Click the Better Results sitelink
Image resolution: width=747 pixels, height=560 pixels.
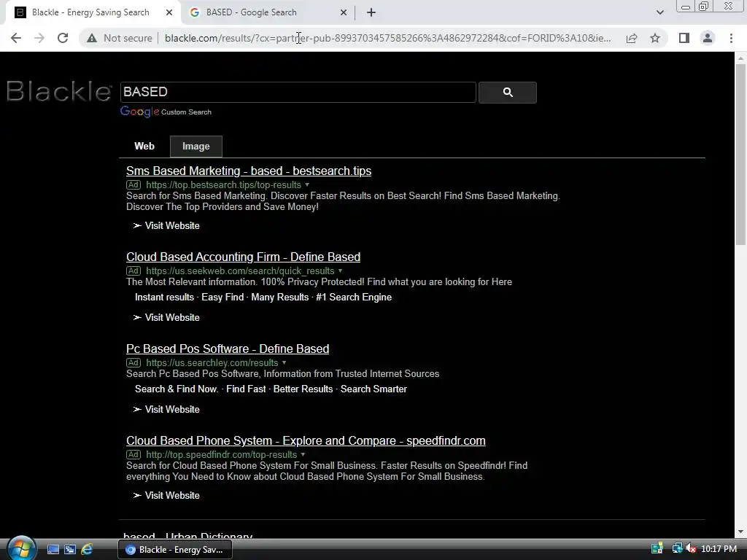point(303,389)
